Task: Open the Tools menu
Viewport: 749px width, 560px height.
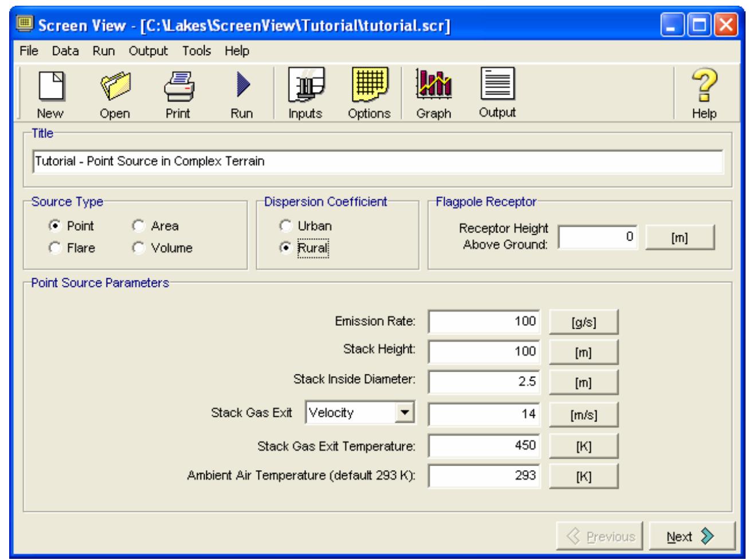Action: (x=197, y=51)
